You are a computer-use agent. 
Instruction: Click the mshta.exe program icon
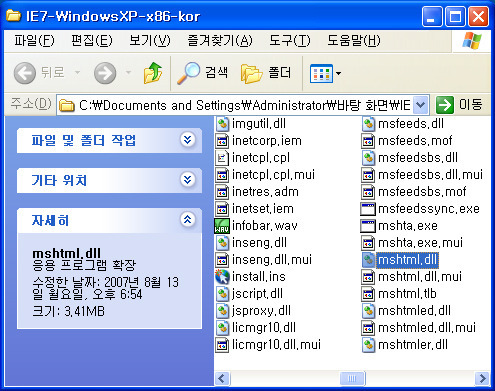point(368,226)
